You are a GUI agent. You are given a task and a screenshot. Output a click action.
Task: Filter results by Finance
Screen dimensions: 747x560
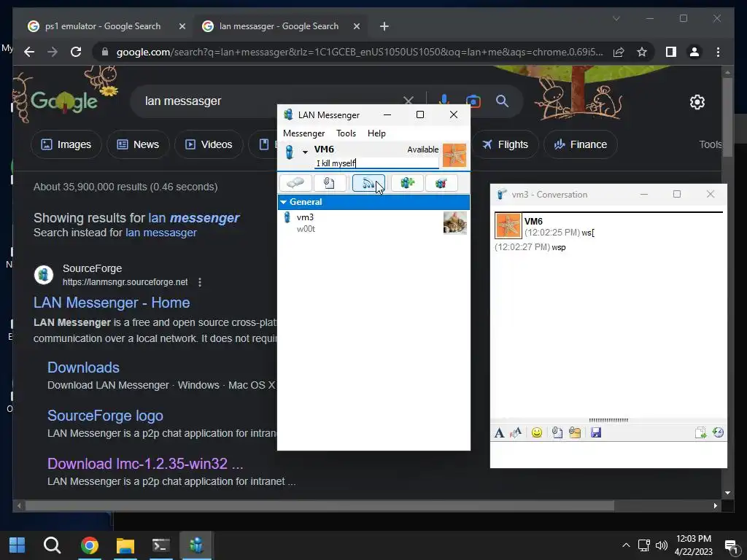[581, 144]
